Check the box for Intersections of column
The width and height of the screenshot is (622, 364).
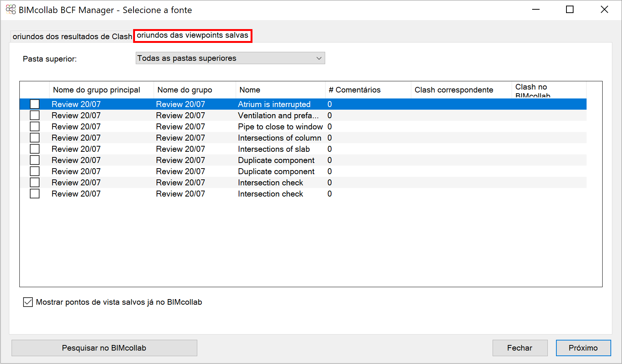(x=35, y=138)
